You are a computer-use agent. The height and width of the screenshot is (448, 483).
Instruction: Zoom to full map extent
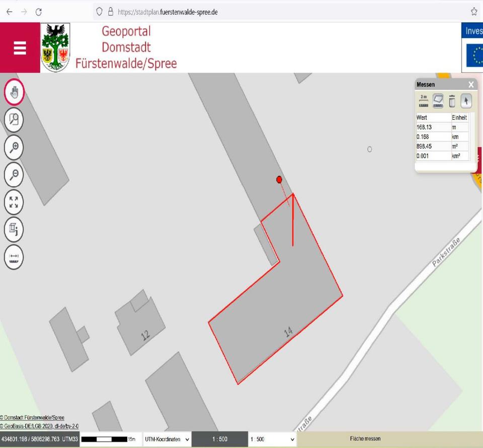click(14, 202)
